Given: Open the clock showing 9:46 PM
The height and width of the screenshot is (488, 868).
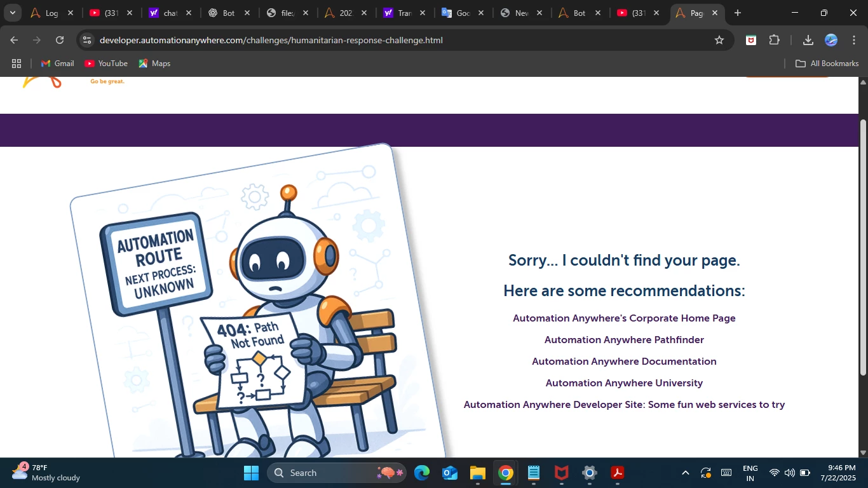Looking at the screenshot, I should 838,473.
